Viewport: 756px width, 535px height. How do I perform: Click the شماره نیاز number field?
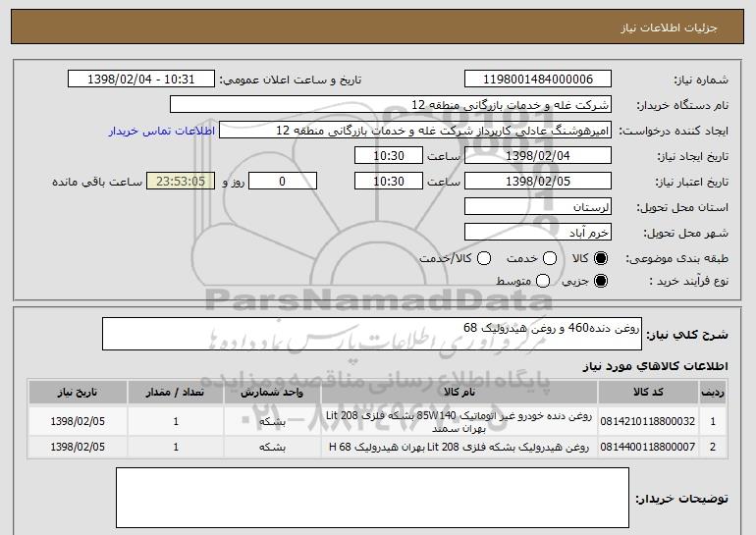(537, 80)
